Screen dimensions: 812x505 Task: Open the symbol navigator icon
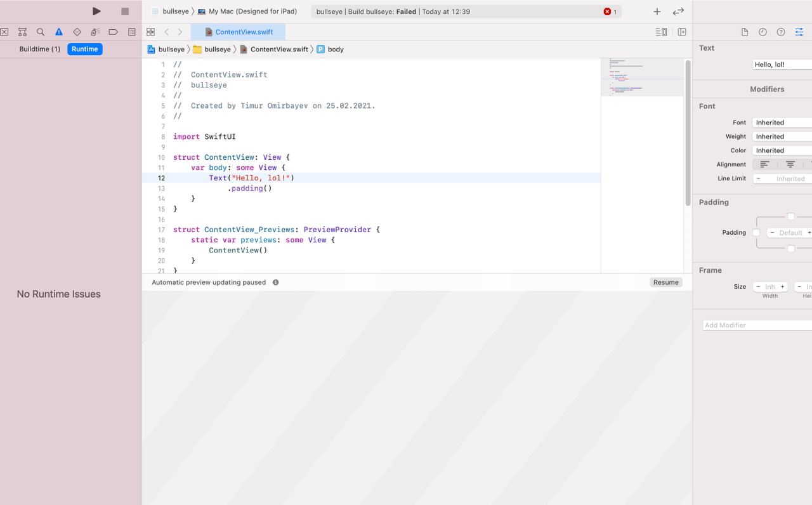[22, 32]
